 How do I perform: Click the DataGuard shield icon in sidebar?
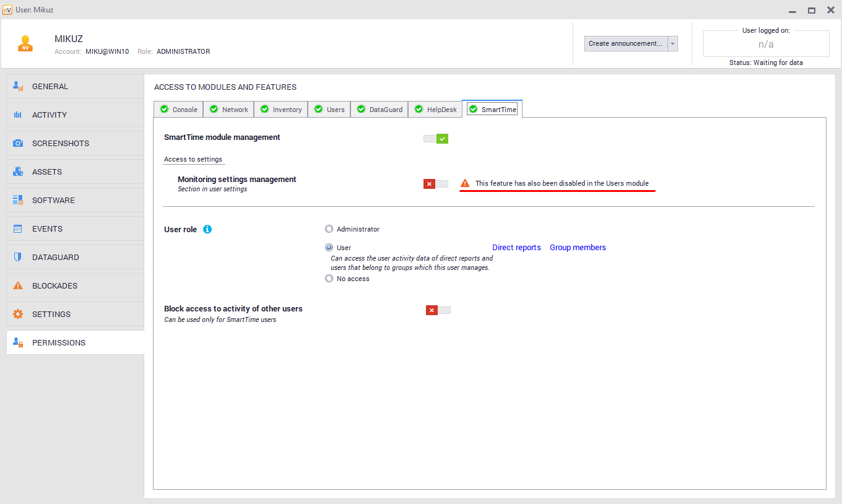coord(18,258)
